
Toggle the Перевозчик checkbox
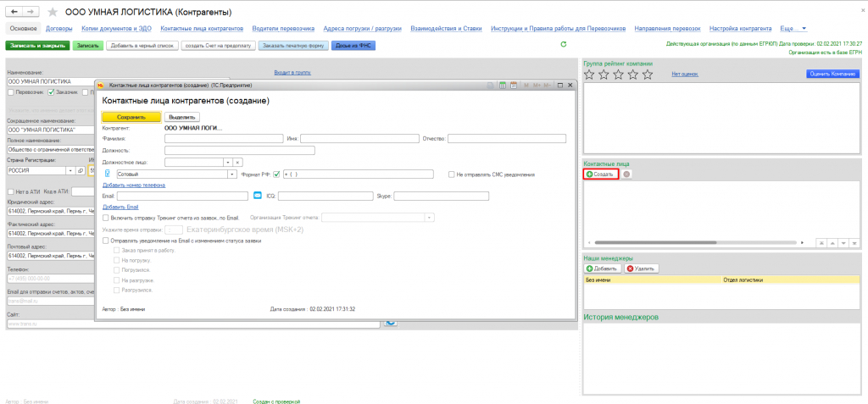(10, 92)
